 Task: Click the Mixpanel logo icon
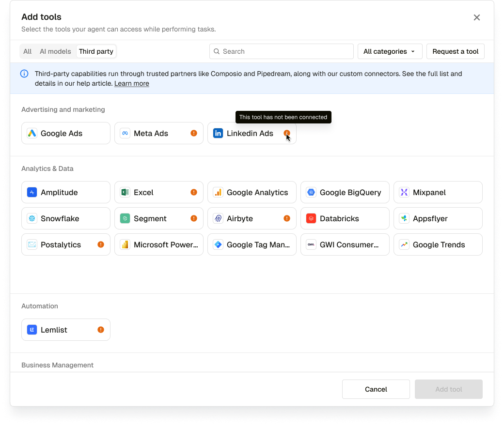[404, 192]
